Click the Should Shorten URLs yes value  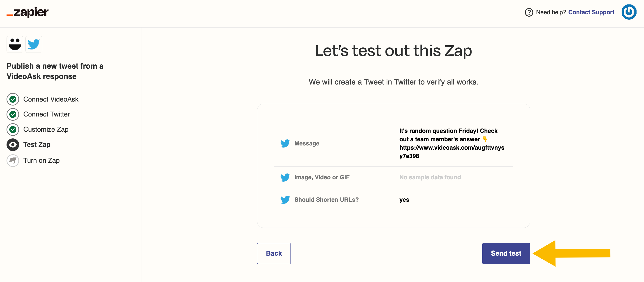(x=404, y=200)
